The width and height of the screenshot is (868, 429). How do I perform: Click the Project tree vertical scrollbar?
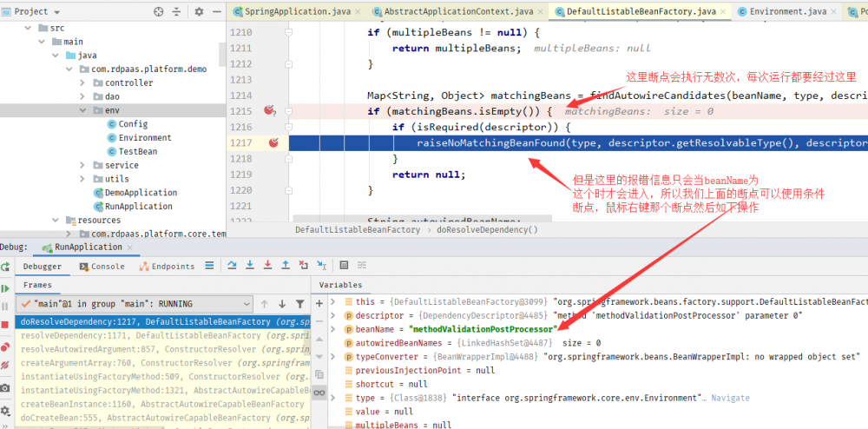(x=222, y=53)
